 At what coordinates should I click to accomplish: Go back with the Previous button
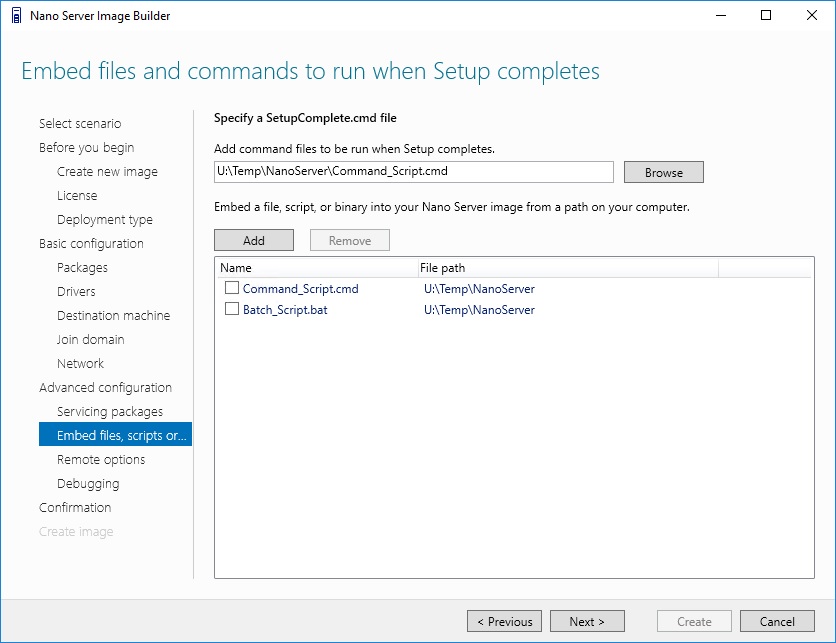(x=504, y=621)
